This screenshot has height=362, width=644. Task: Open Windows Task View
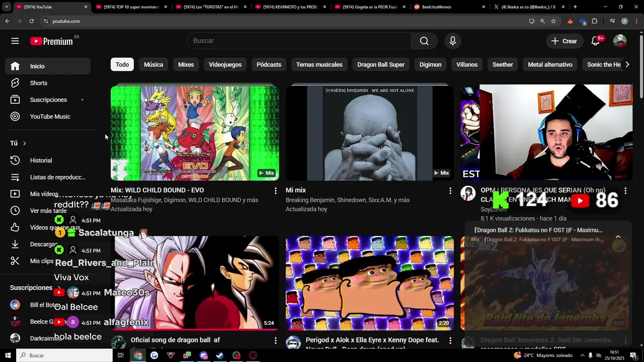pos(121,355)
